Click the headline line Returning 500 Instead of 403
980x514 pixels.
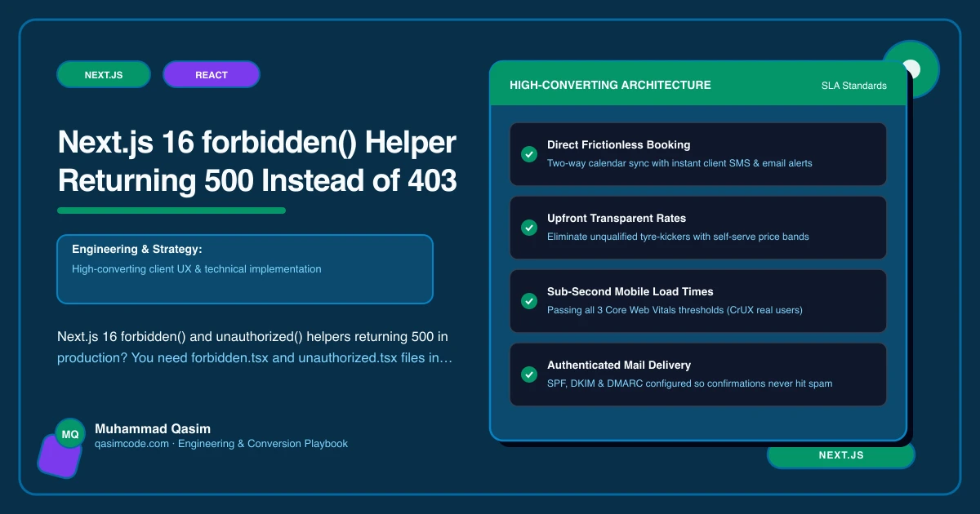coord(257,181)
